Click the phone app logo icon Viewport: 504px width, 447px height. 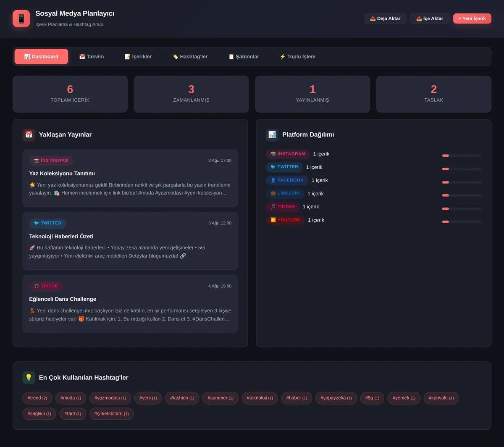tap(21, 18)
